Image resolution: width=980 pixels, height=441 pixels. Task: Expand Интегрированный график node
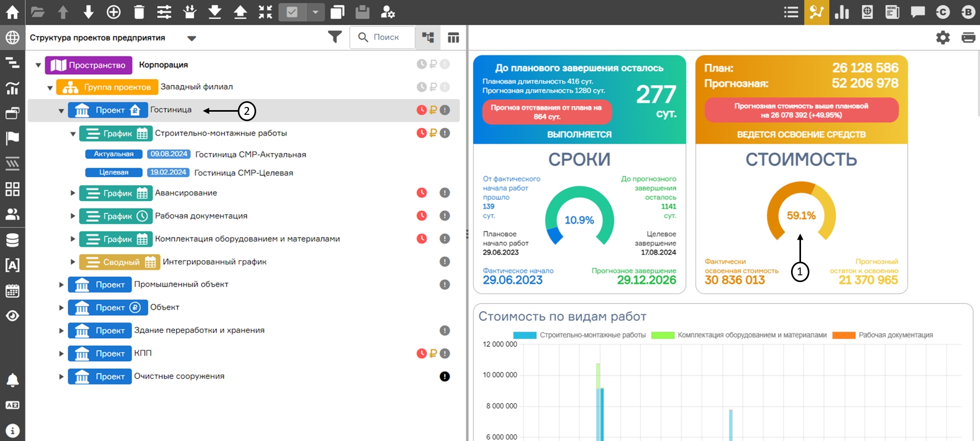[73, 262]
